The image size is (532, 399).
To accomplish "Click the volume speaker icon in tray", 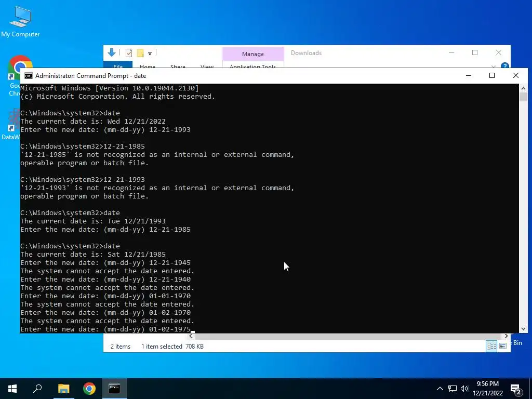I will pos(464,389).
